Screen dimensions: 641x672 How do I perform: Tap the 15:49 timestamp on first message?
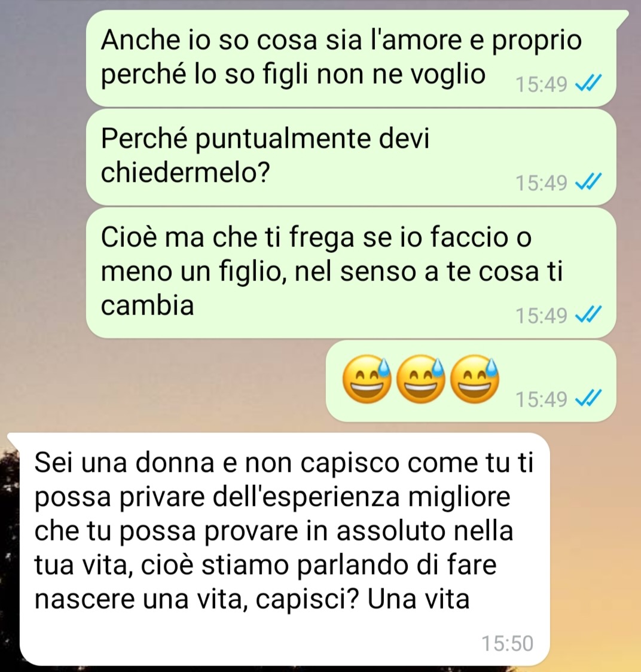(541, 84)
